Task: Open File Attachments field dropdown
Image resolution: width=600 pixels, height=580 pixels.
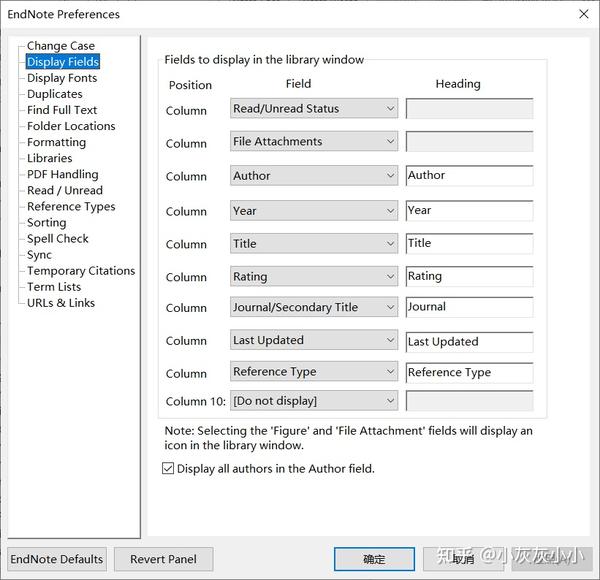Action: coord(314,142)
